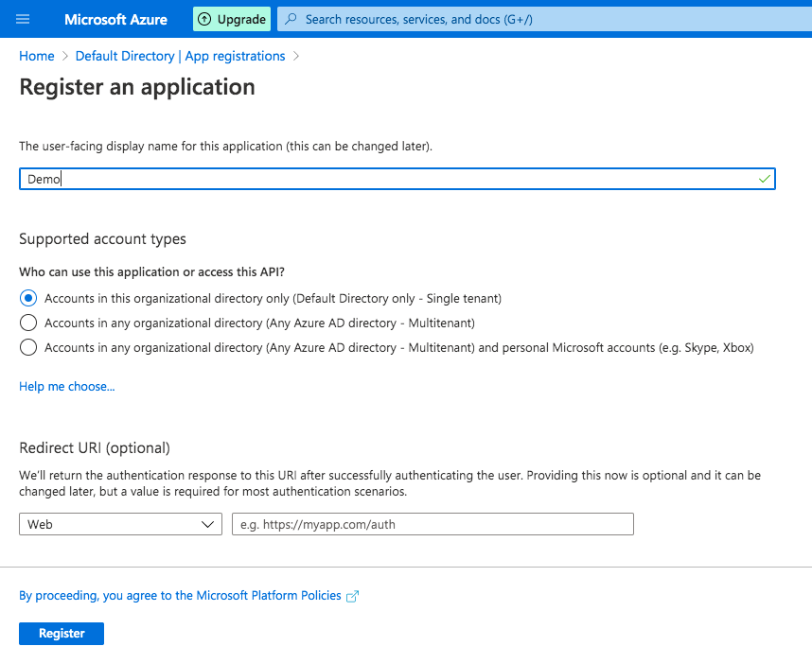812x664 pixels.
Task: Focus the redirect URI input field
Action: click(432, 524)
